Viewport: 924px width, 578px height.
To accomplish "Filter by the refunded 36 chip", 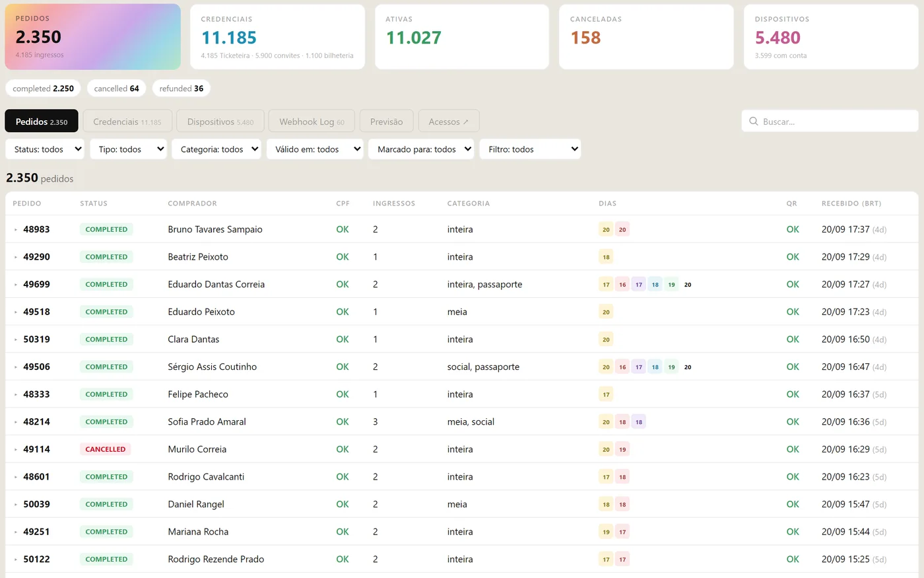I will point(181,89).
